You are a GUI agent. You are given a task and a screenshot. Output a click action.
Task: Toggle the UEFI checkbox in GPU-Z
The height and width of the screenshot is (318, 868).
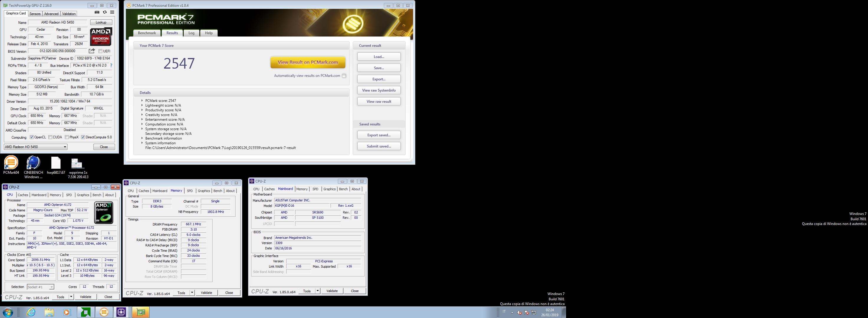[x=101, y=51]
